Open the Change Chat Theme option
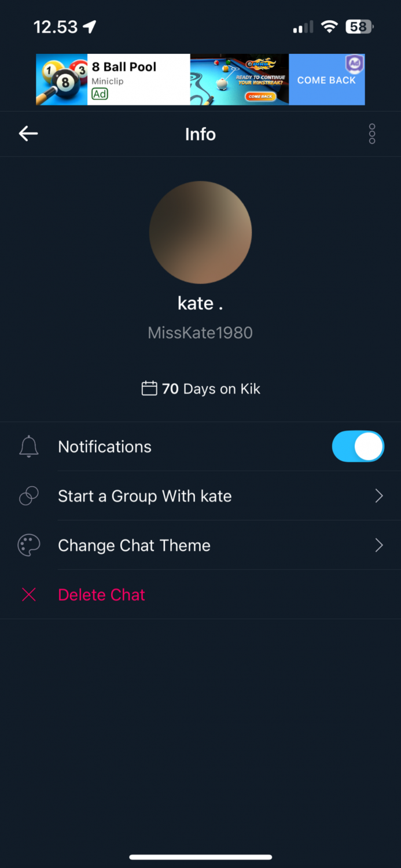The height and width of the screenshot is (868, 401). [x=134, y=545]
